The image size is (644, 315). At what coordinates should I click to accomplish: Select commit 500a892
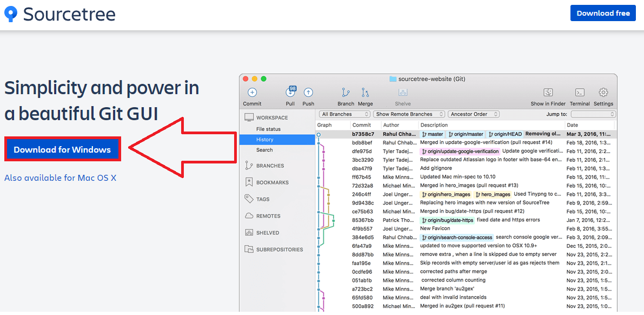pyautogui.click(x=466, y=306)
